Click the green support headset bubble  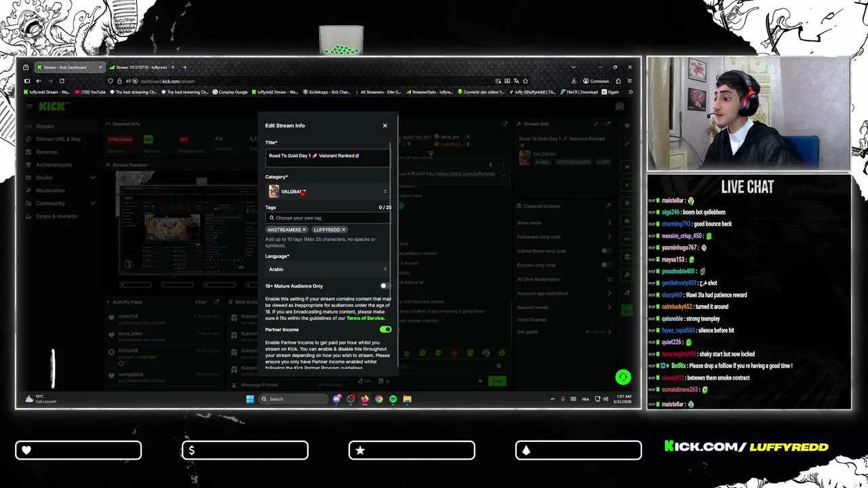coord(623,377)
